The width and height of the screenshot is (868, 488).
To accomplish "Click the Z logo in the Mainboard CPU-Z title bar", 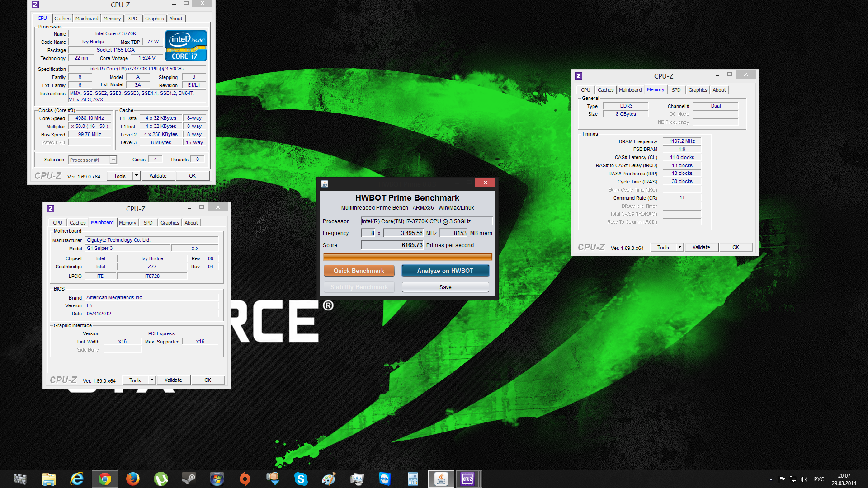I will point(51,209).
